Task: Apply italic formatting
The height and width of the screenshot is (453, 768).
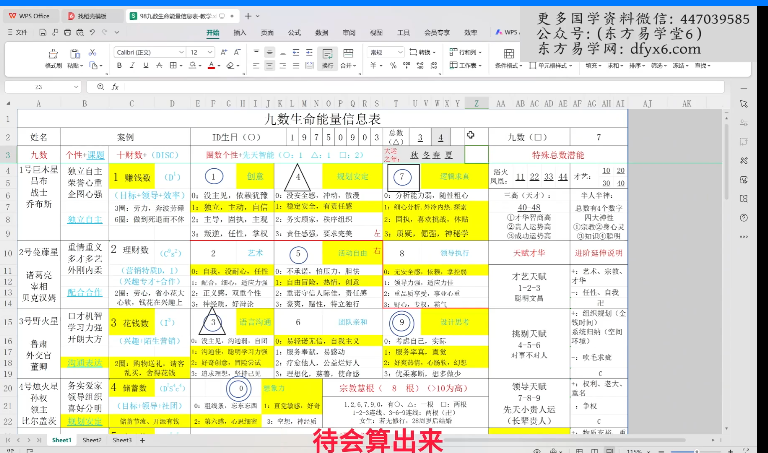Action: point(132,65)
